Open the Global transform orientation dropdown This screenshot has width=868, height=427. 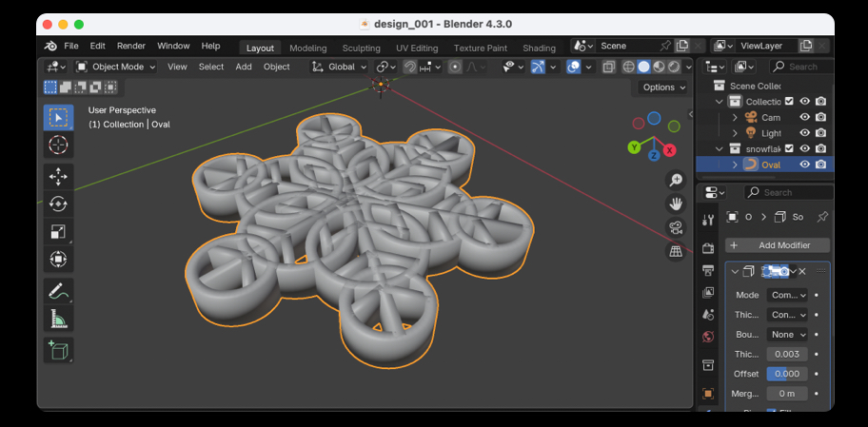(x=340, y=67)
